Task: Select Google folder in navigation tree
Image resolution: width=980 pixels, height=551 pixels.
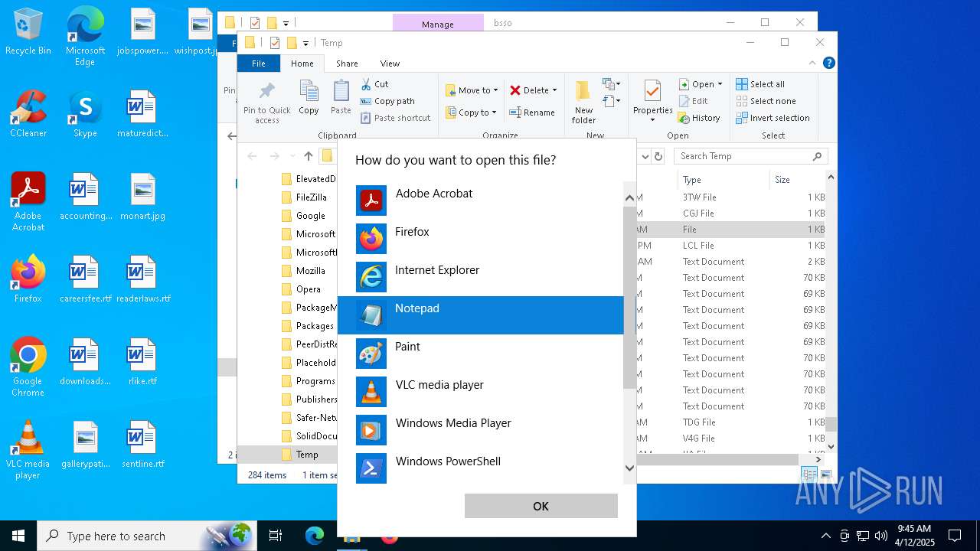Action: [x=310, y=216]
